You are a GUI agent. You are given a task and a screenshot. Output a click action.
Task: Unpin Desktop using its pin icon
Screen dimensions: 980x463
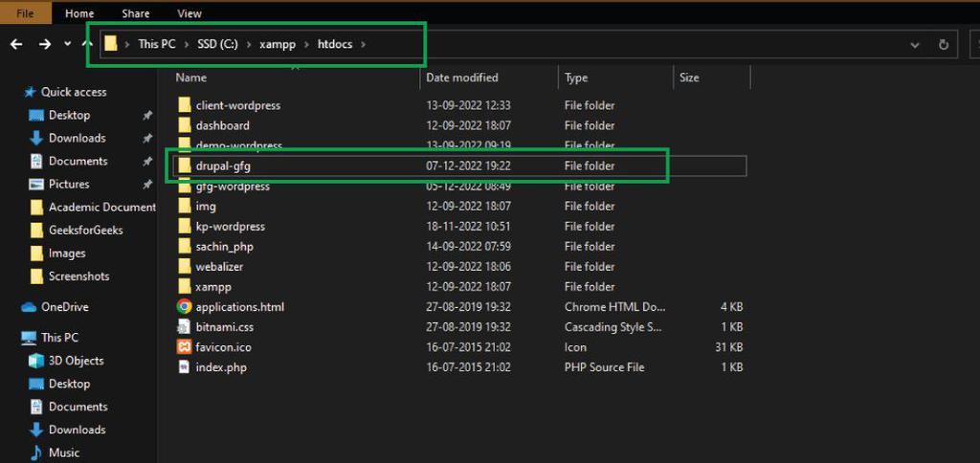click(x=146, y=116)
